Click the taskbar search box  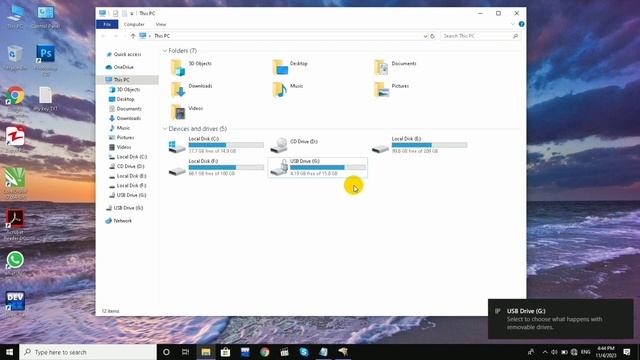click(x=88, y=352)
